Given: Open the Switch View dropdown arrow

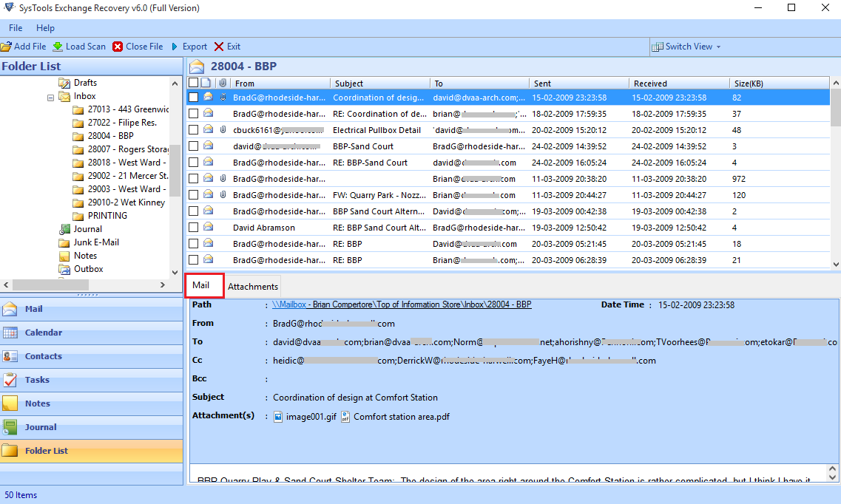Looking at the screenshot, I should pos(719,47).
